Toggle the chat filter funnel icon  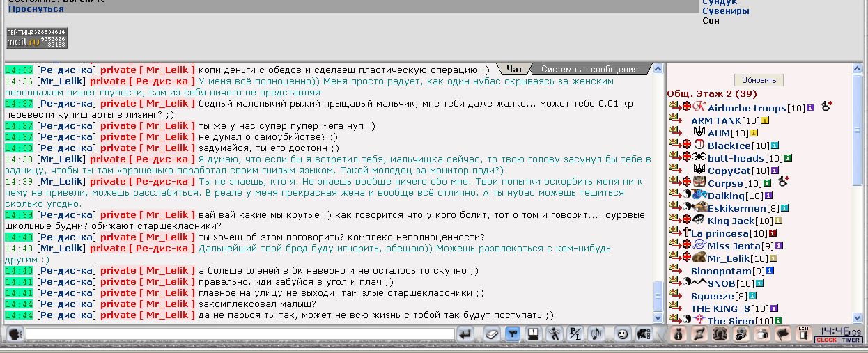tap(513, 334)
